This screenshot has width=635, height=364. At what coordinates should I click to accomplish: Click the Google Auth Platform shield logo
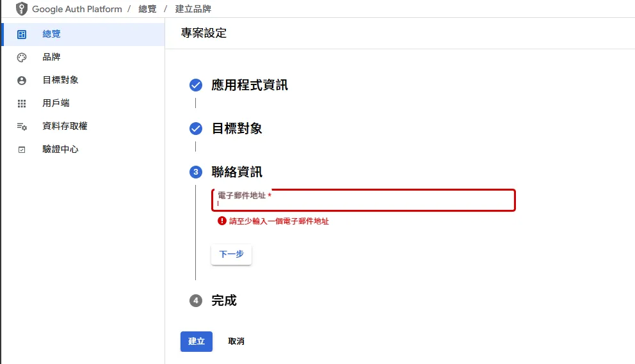22,8
